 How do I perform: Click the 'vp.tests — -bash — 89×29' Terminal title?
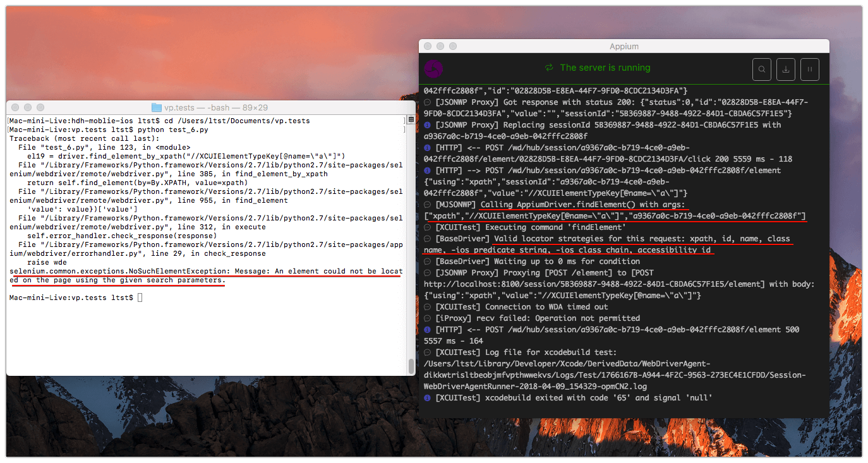point(216,107)
